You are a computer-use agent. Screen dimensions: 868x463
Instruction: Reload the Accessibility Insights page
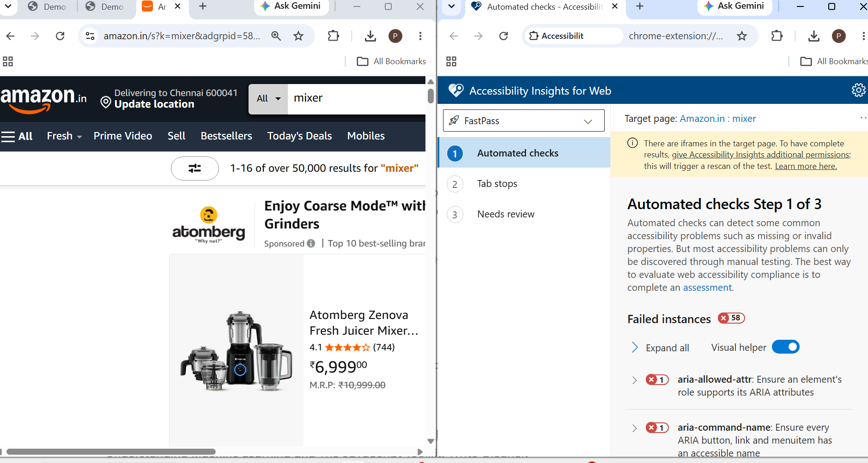click(504, 36)
